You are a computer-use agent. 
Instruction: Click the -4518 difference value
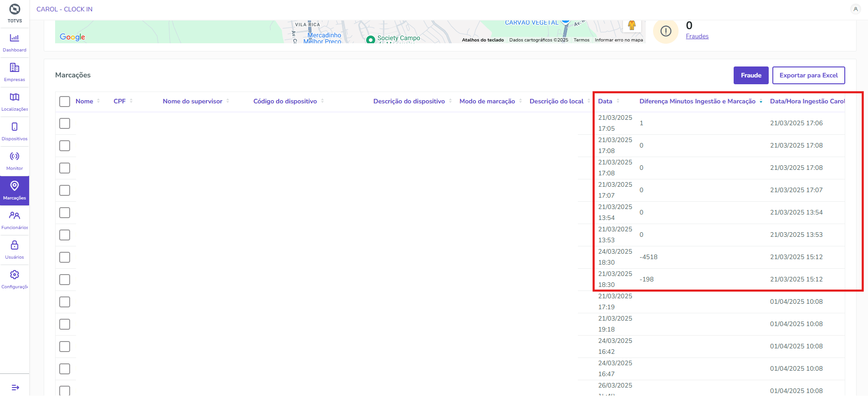coord(648,257)
